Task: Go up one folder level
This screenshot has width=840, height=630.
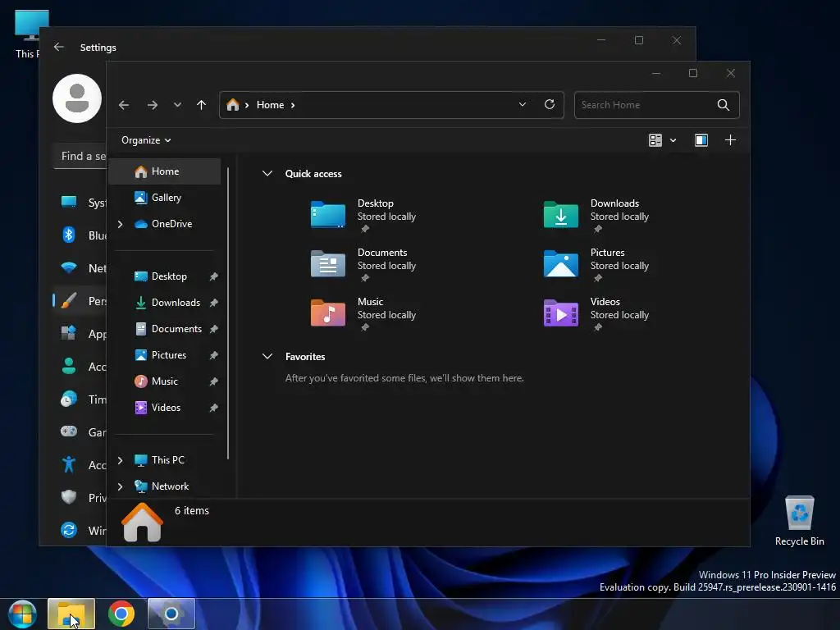Action: (202, 105)
